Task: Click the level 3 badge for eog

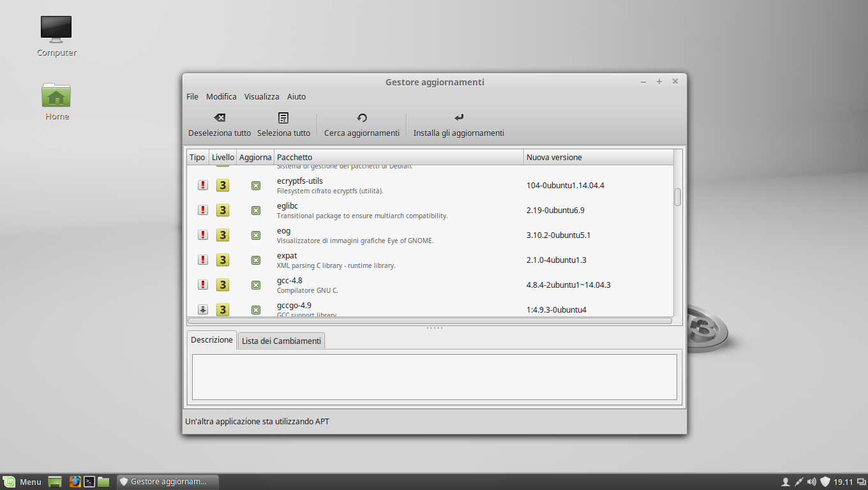Action: 222,235
